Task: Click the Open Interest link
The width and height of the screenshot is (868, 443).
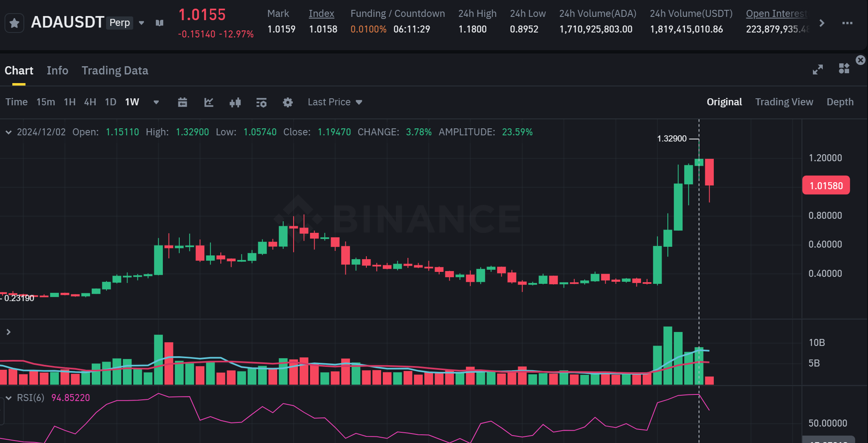Action: click(776, 14)
